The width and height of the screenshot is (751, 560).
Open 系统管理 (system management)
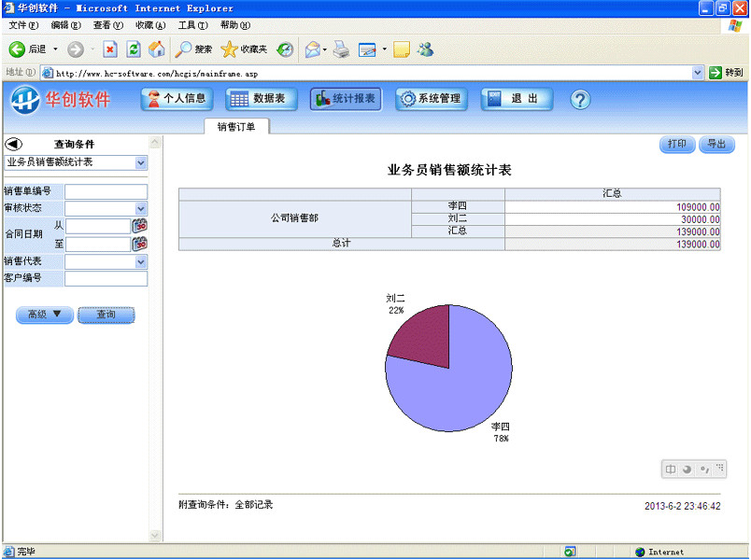(431, 98)
